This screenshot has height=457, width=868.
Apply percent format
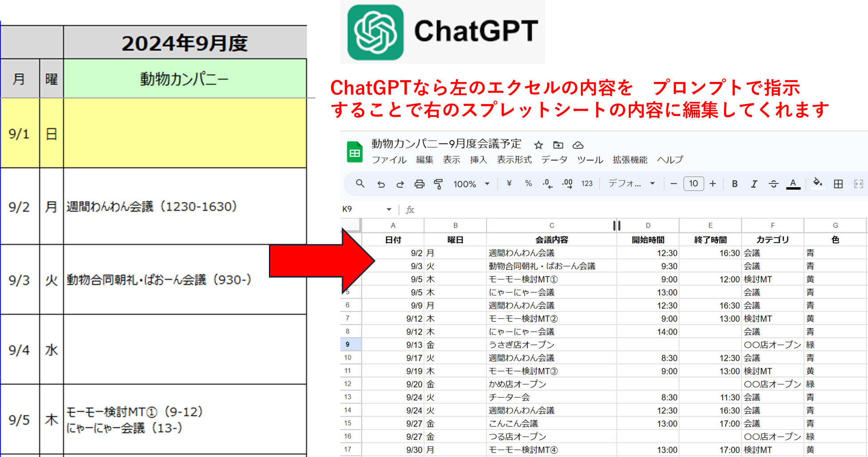[528, 183]
